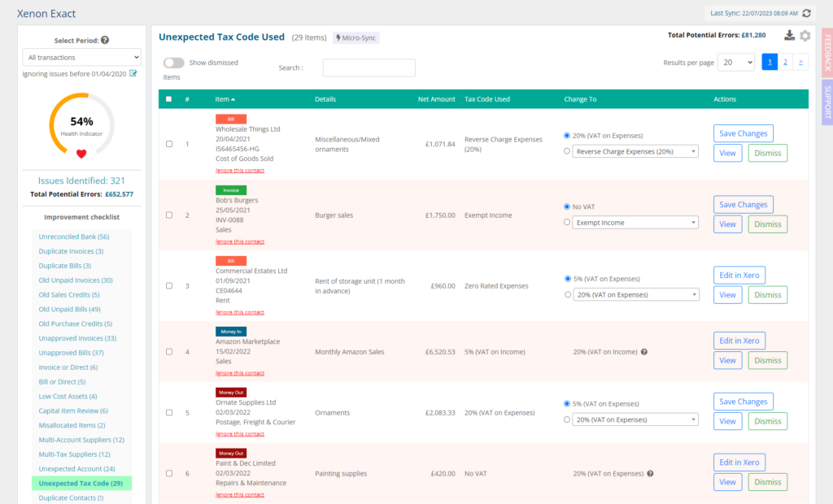Click the Micro-Sync lightning badge
The height and width of the screenshot is (504, 833).
pyautogui.click(x=356, y=37)
